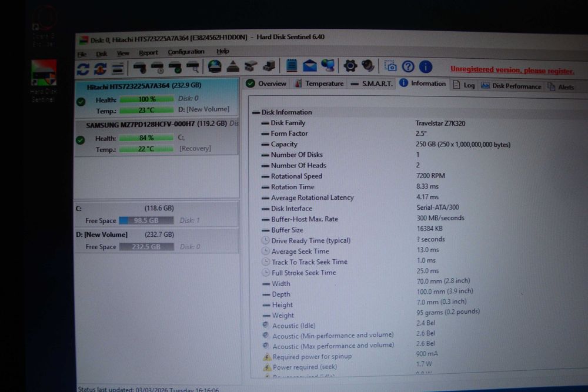Click the Serial-ATA/300 value
Image resolution: width=588 pixels, height=392 pixels.
click(x=437, y=207)
